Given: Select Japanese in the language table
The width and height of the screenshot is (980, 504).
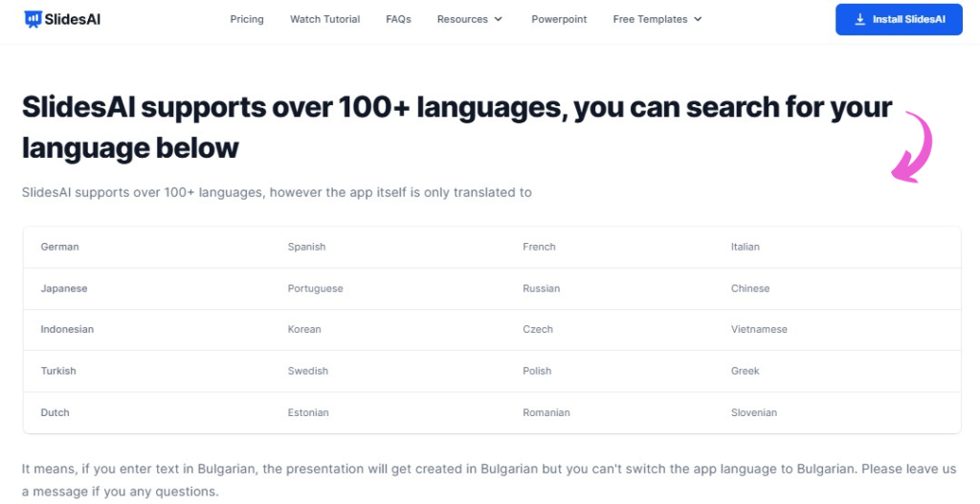Looking at the screenshot, I should (x=63, y=288).
